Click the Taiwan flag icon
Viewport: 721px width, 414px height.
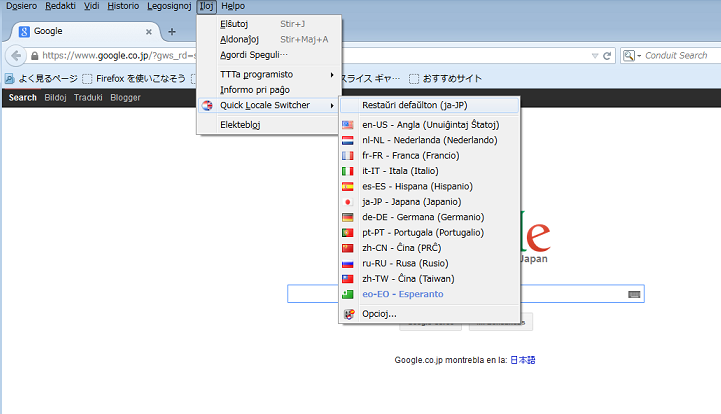click(348, 279)
